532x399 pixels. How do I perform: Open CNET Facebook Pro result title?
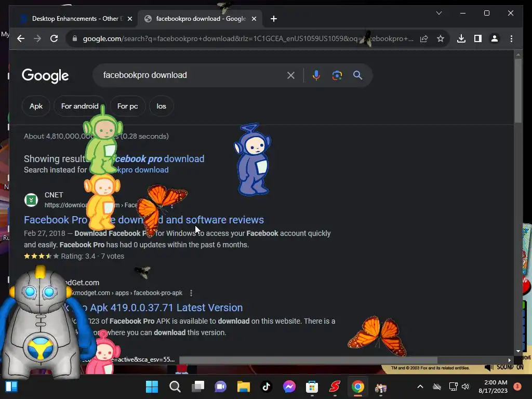coord(144,220)
